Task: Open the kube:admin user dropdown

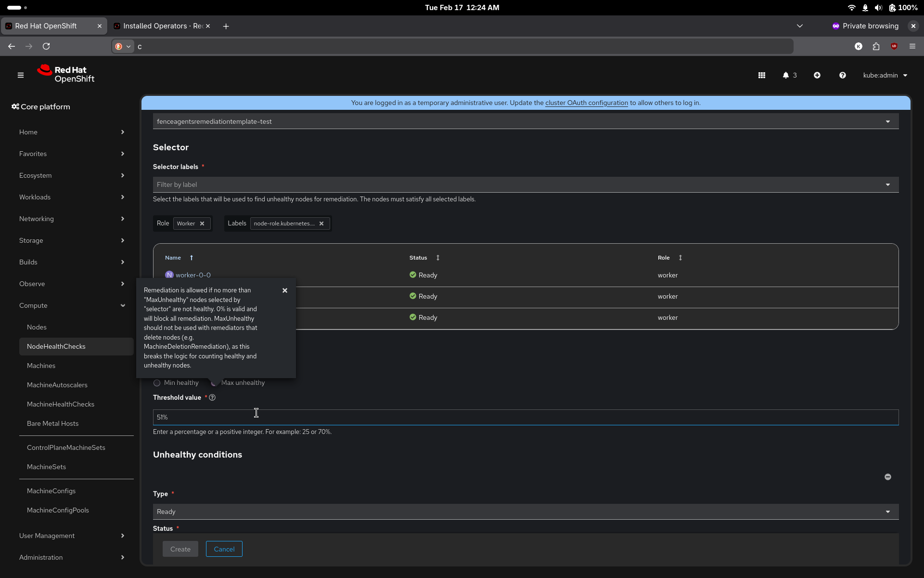Action: [885, 75]
